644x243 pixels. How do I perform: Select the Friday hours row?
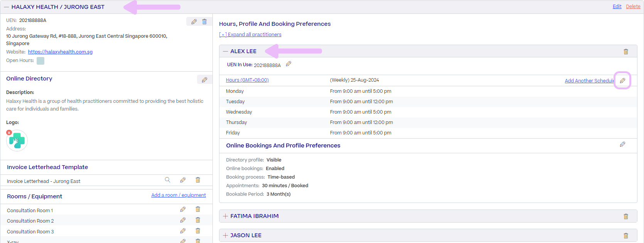428,133
